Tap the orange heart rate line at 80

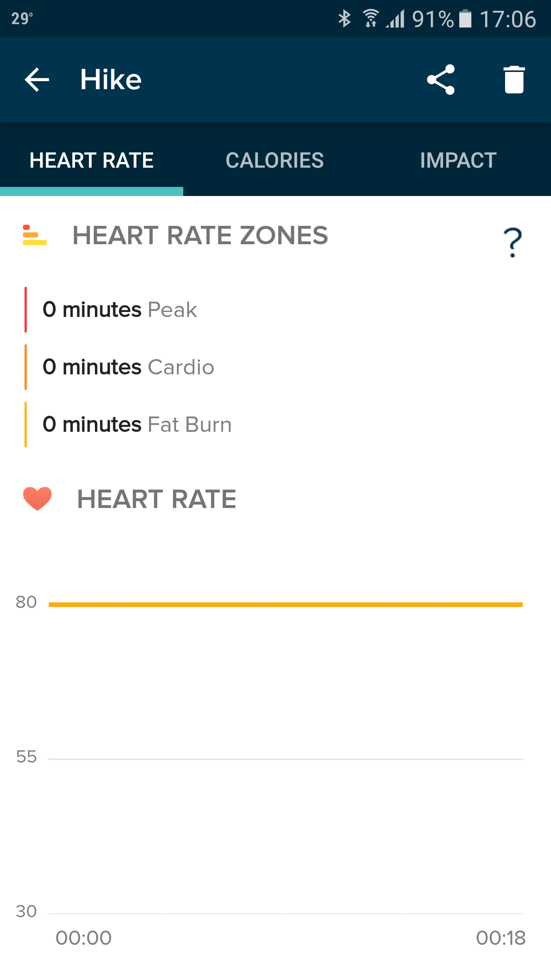[285, 604]
